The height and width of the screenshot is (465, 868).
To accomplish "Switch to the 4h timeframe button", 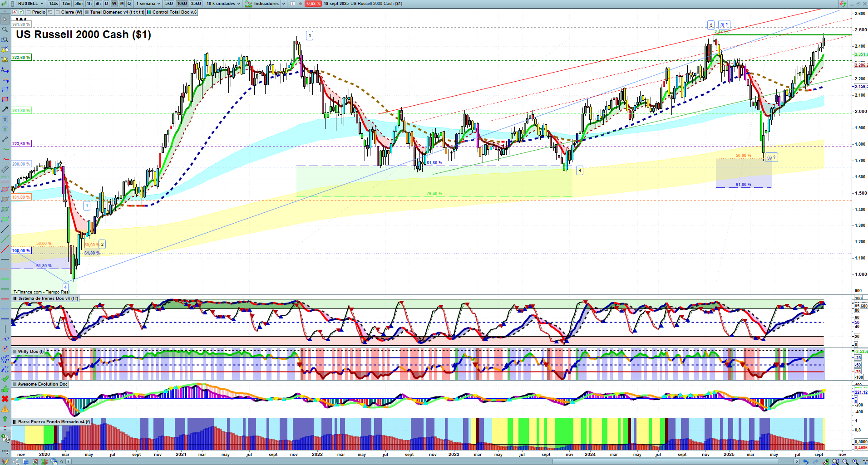I will pyautogui.click(x=98, y=4).
